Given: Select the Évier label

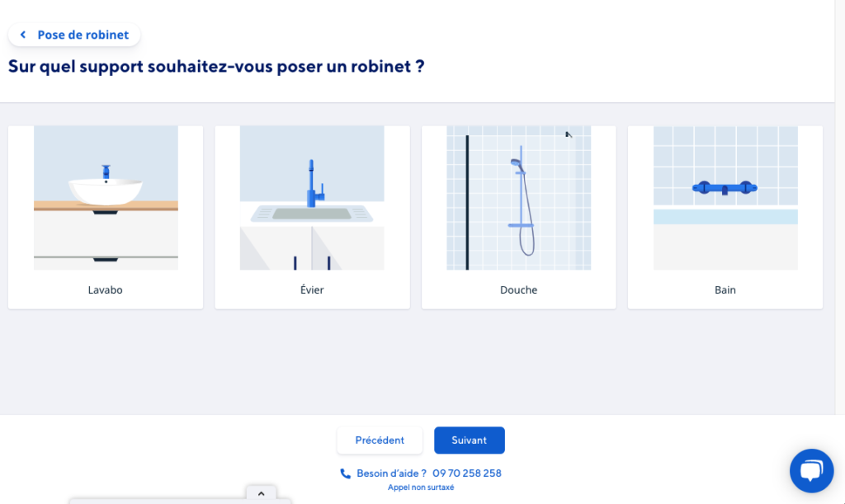Looking at the screenshot, I should 312,290.
